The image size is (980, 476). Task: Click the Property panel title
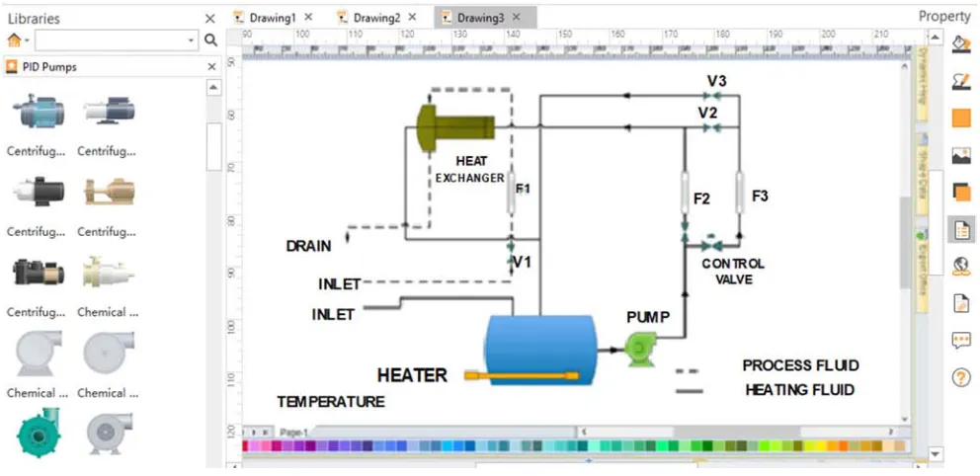point(943,17)
